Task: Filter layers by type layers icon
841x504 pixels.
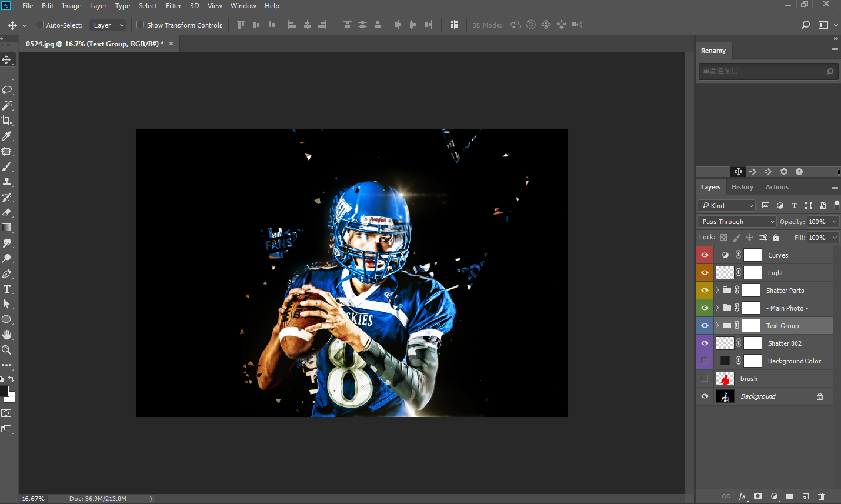Action: pos(794,205)
